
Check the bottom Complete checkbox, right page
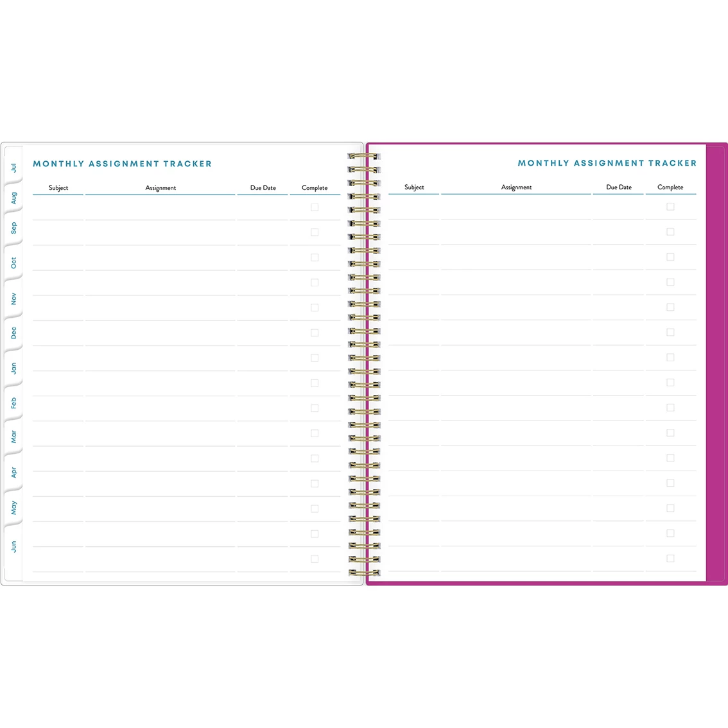[670, 559]
